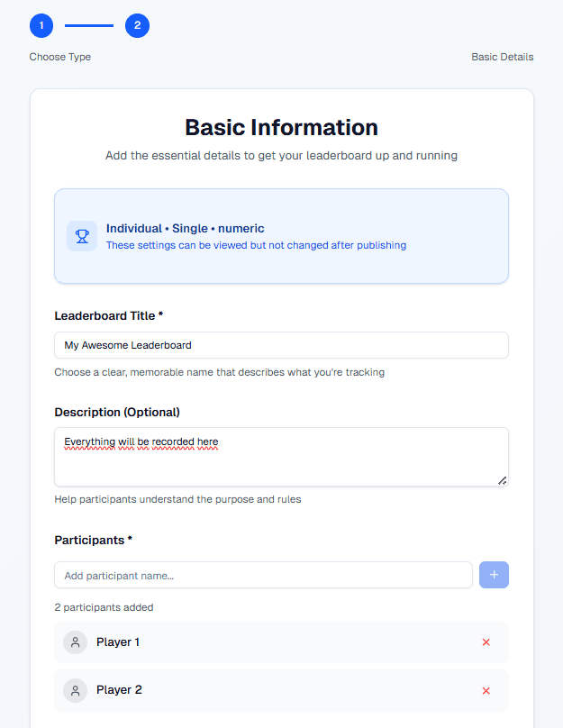The width and height of the screenshot is (563, 728).
Task: Select the Player 2 avatar icon
Action: tap(75, 689)
